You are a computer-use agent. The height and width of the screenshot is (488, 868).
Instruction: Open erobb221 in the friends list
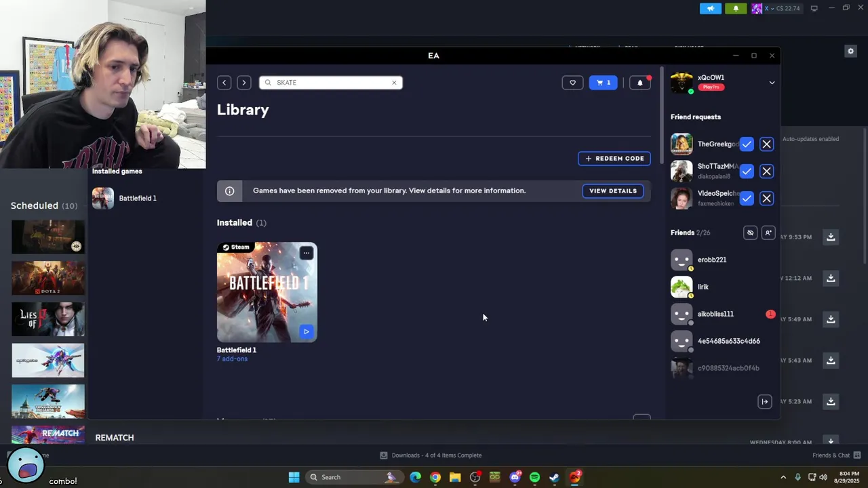723,260
